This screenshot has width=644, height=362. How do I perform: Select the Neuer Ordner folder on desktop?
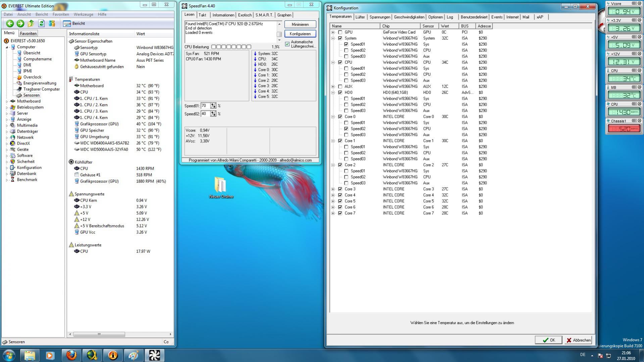click(221, 187)
